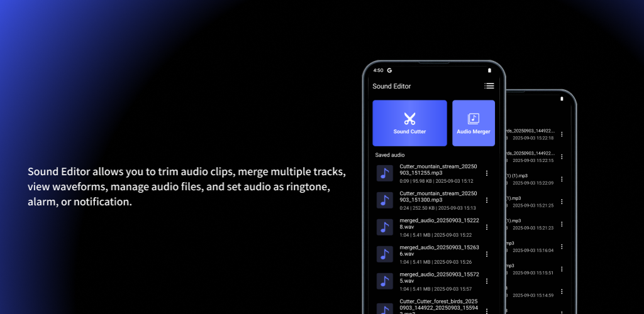Open three-dot menu for merged_audio 152636.wav
The width and height of the screenshot is (644, 314).
(486, 254)
